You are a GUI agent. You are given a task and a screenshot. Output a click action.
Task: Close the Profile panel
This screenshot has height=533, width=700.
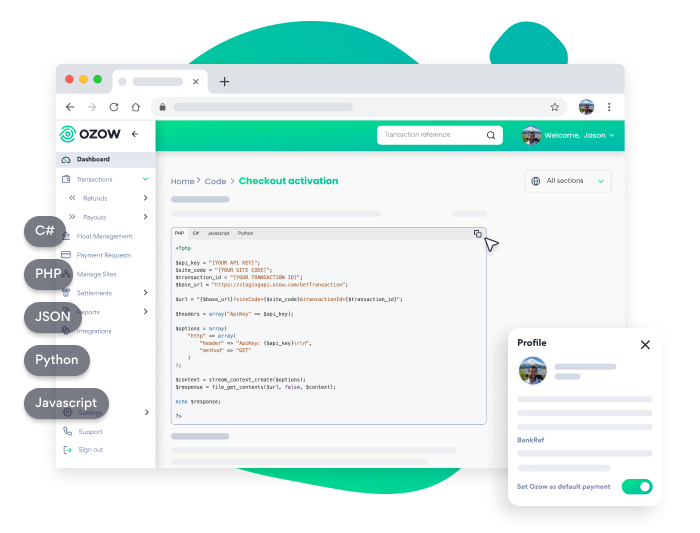pyautogui.click(x=645, y=344)
